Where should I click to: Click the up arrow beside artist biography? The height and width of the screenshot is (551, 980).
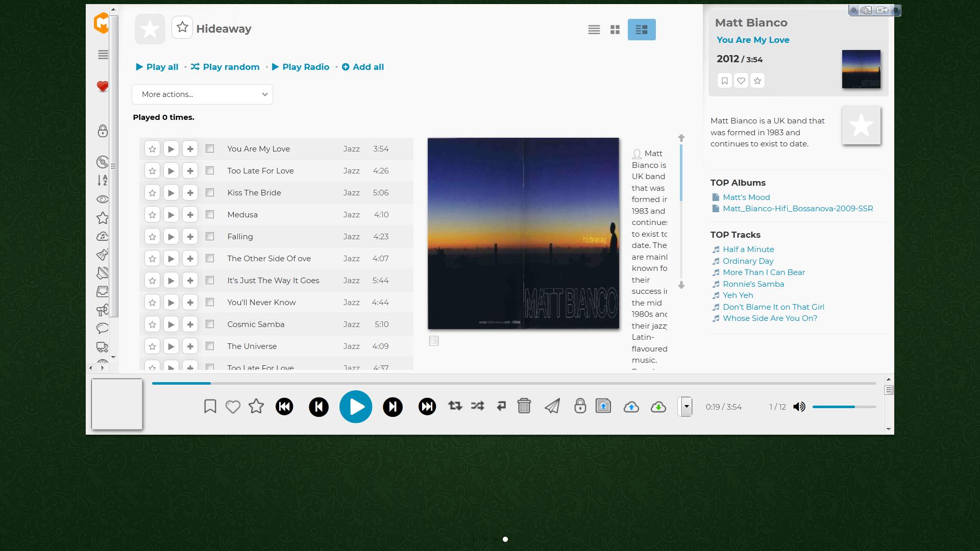click(681, 138)
